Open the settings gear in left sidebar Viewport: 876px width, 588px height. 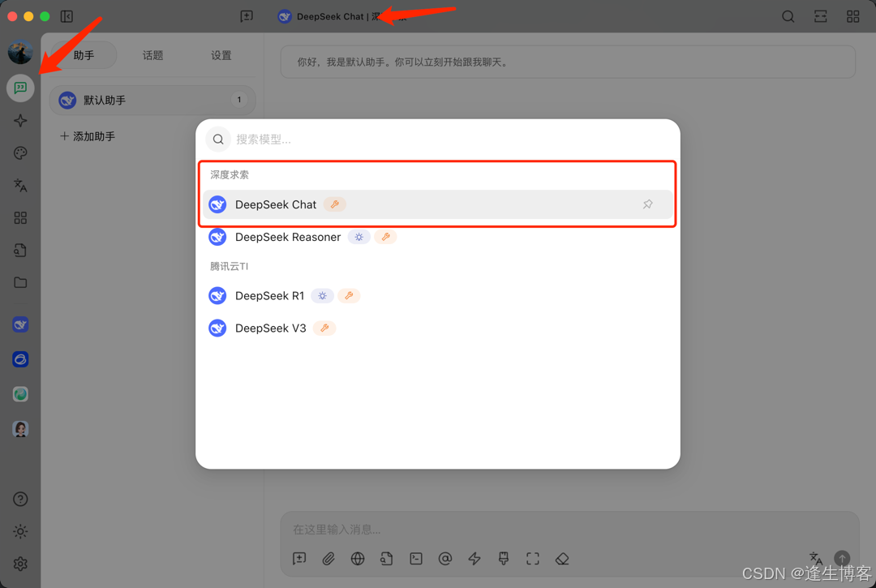[20, 564]
